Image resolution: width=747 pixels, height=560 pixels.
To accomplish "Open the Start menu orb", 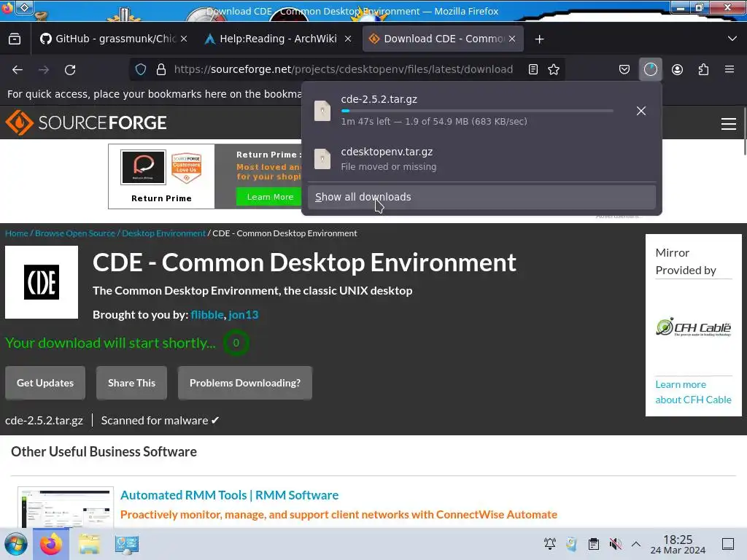I will point(16,544).
